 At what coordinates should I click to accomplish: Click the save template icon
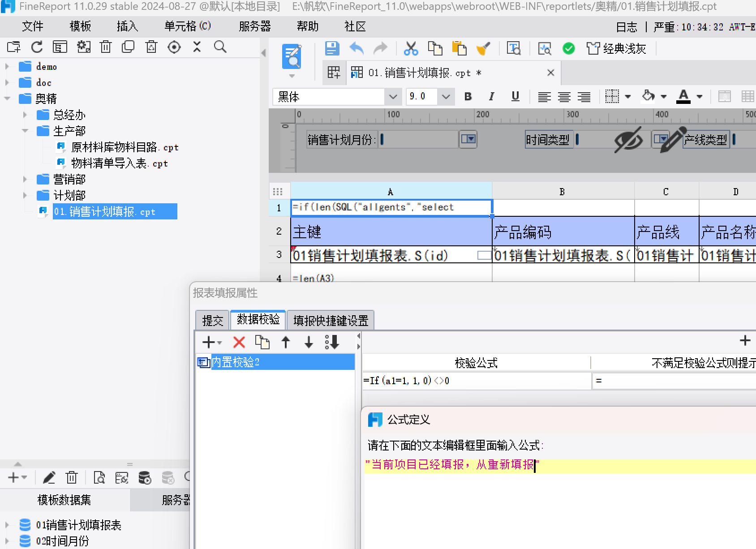[332, 48]
